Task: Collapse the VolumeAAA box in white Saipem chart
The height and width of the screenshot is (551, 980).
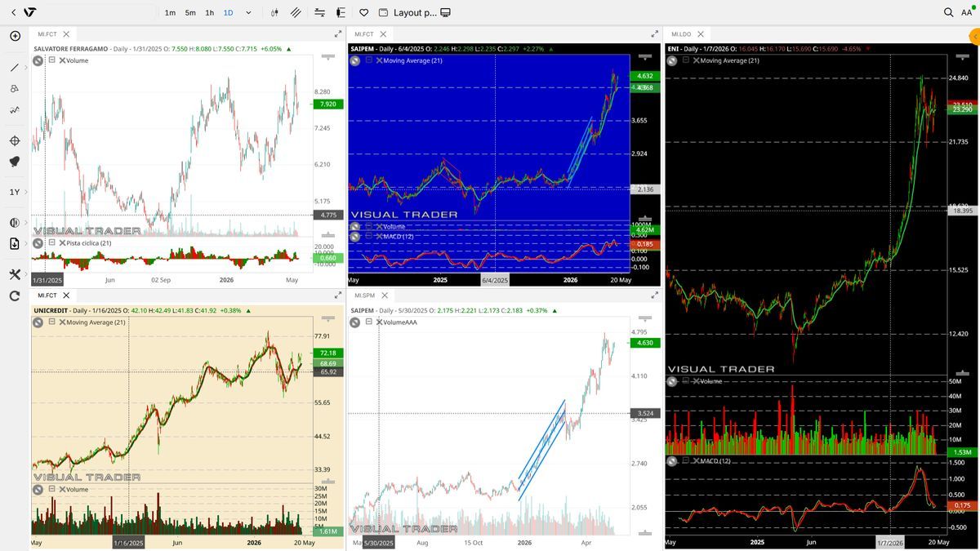Action: pyautogui.click(x=369, y=322)
